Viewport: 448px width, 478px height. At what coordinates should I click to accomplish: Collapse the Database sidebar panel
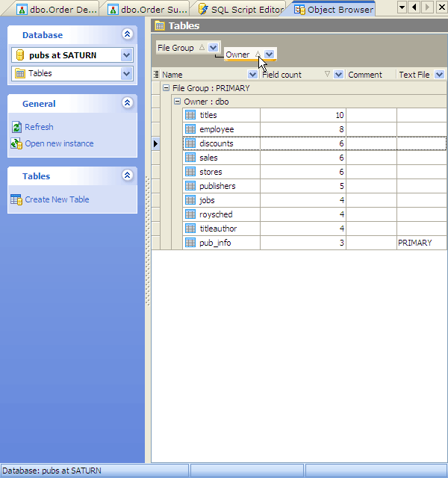tap(128, 34)
